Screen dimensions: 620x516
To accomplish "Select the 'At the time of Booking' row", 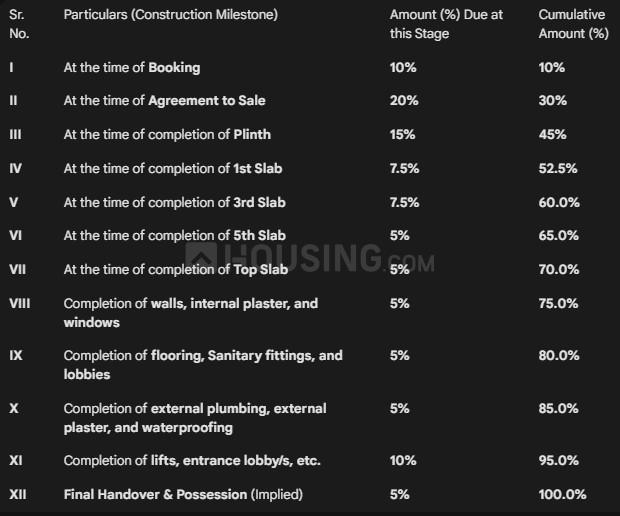I will pos(132,67).
